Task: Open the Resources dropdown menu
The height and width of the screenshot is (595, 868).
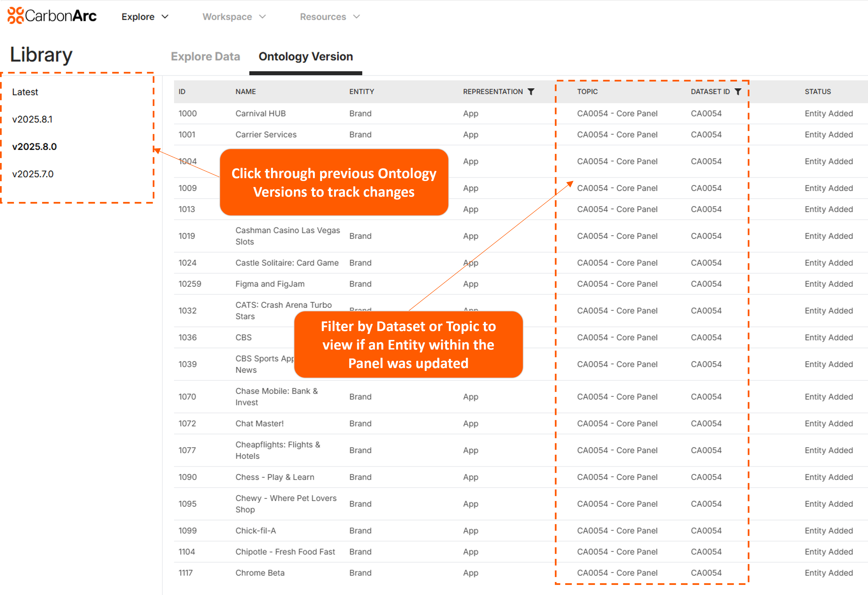Action: click(329, 17)
